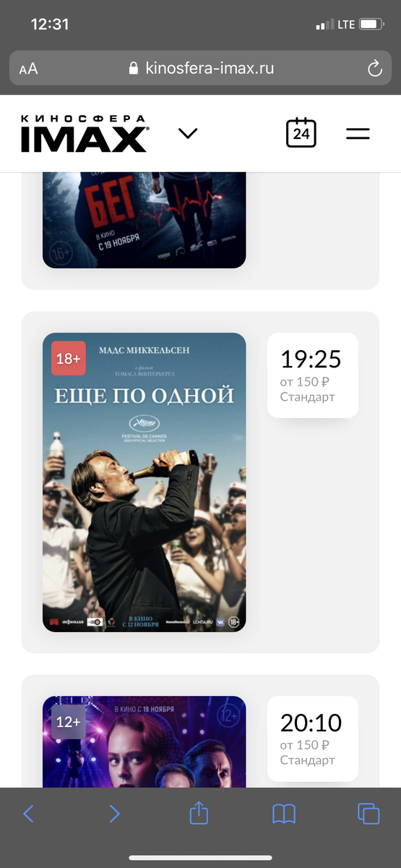Open the hamburger menu
Image resolution: width=401 pixels, height=868 pixels.
[358, 134]
